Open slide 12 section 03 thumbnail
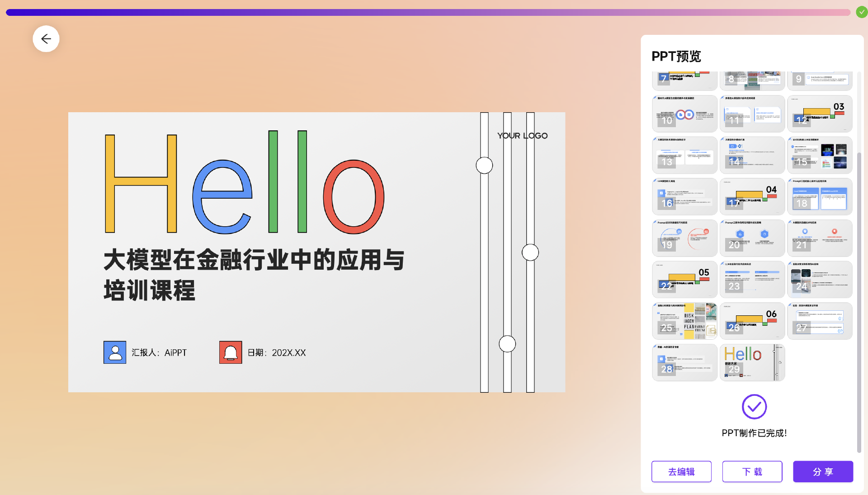 820,114
